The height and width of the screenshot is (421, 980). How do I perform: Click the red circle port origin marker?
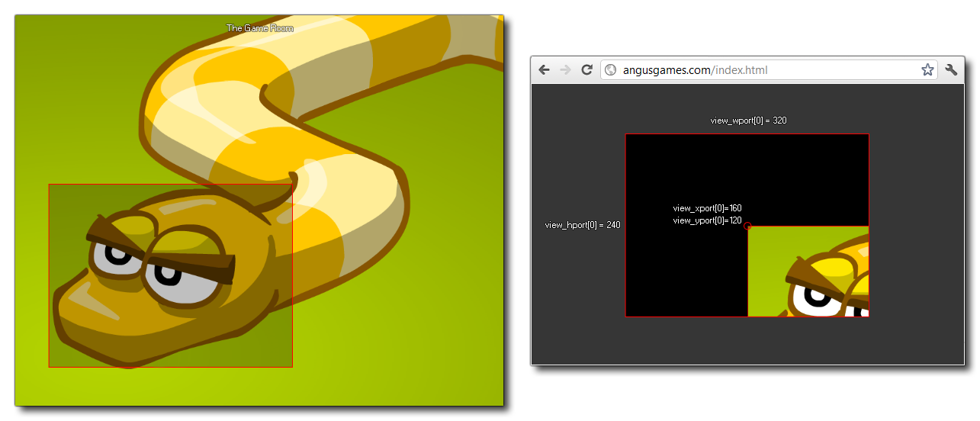click(747, 226)
